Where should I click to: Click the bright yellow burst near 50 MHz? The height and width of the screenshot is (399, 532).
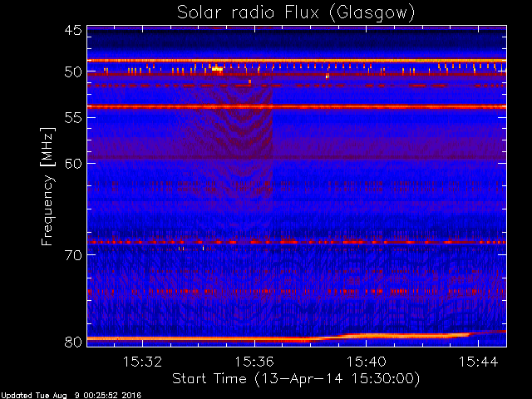pos(217,68)
